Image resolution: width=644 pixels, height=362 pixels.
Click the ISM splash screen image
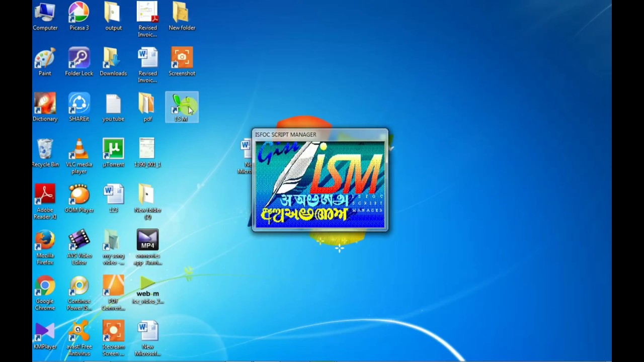click(x=320, y=185)
